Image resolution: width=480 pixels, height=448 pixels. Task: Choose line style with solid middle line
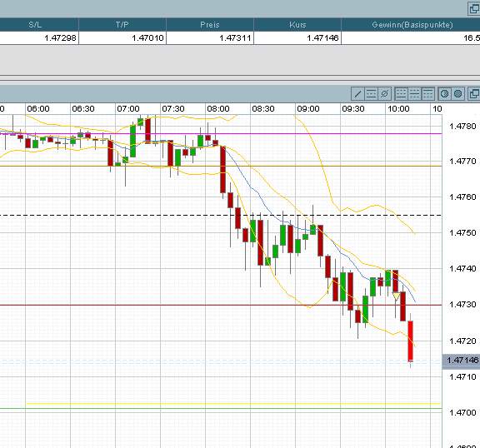click(x=414, y=94)
